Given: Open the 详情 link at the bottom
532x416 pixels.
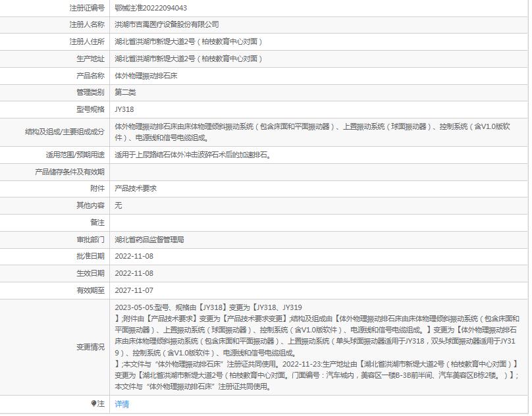Looking at the screenshot, I should pos(122,404).
